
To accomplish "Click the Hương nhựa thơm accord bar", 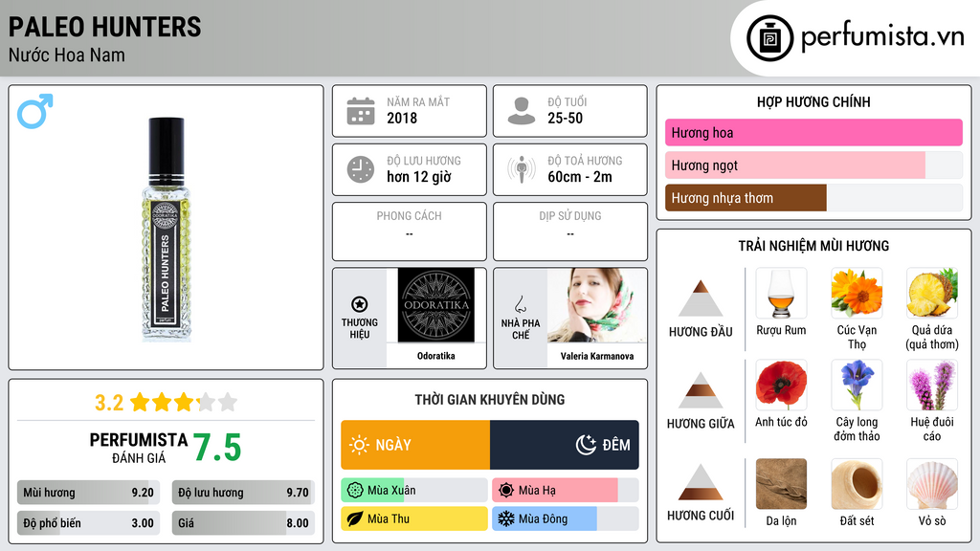I will (813, 198).
